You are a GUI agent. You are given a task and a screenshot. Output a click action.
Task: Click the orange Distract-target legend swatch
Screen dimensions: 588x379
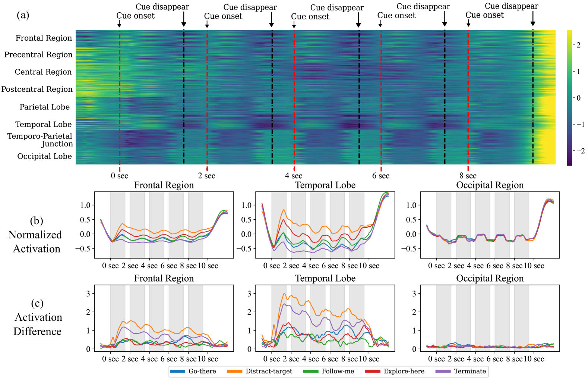pyautogui.click(x=234, y=371)
